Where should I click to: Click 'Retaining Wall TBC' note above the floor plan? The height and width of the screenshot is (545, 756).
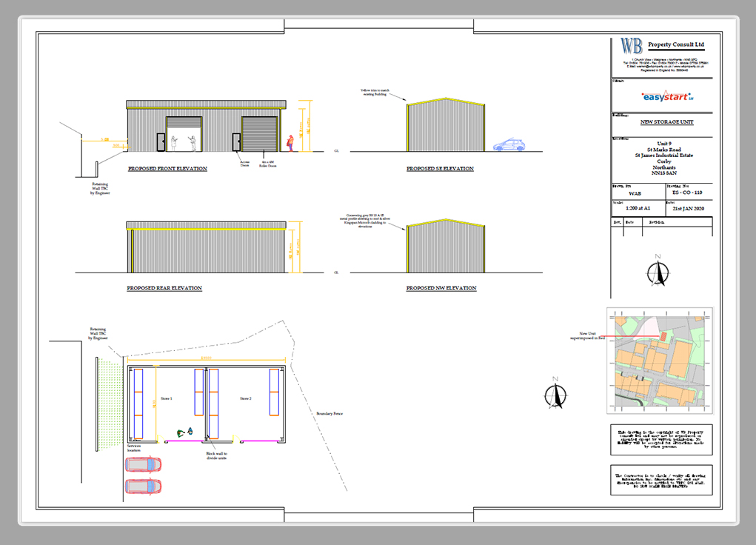point(98,333)
